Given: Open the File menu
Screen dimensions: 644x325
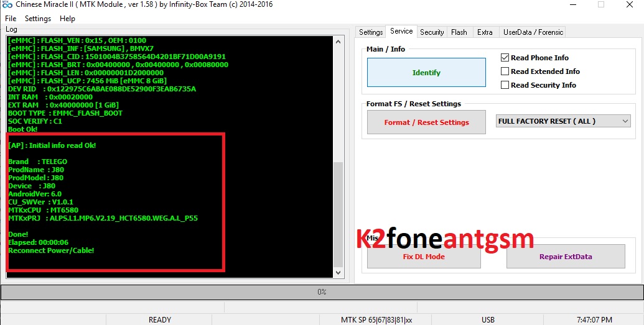Looking at the screenshot, I should [11, 19].
